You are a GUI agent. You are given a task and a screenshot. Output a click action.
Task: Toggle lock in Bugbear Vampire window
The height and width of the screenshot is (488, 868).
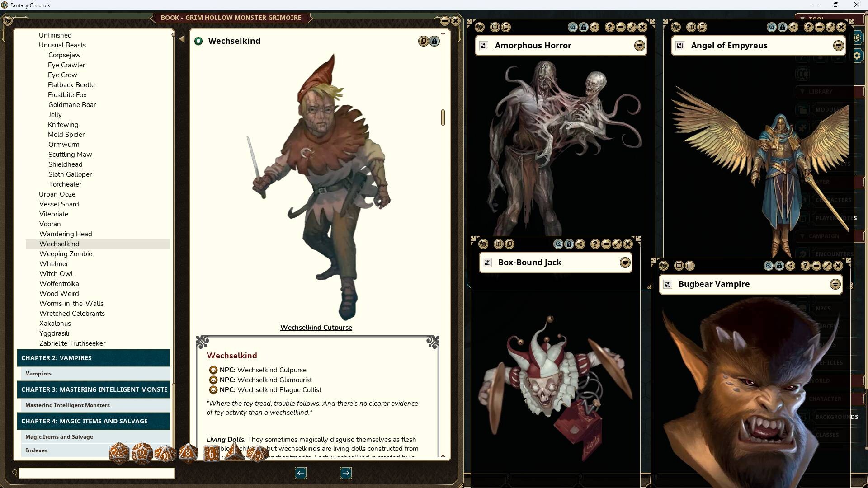[x=779, y=266]
